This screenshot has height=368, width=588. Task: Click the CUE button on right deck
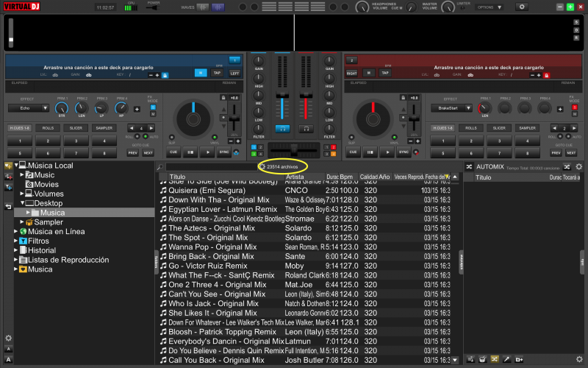tap(353, 152)
